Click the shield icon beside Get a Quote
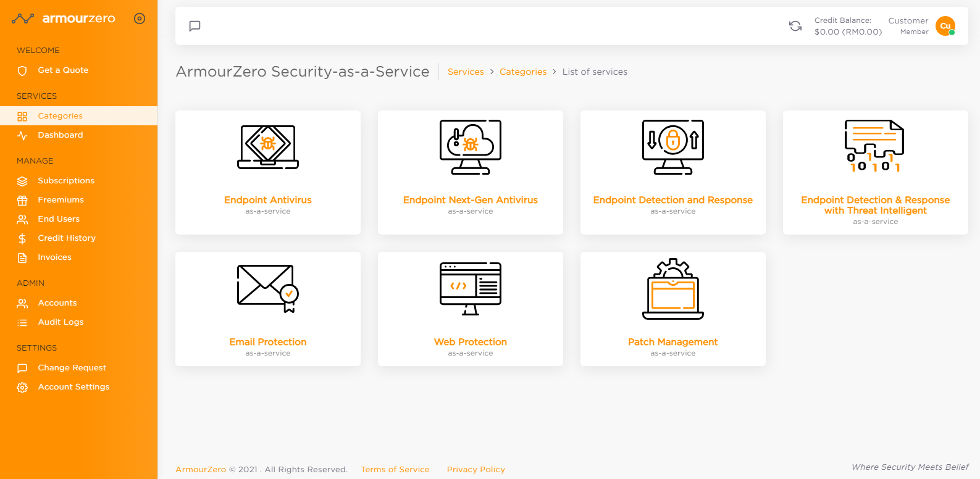 (22, 71)
